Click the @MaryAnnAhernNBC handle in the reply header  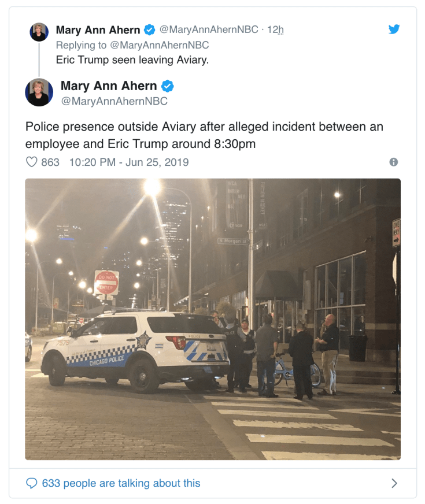(x=209, y=29)
